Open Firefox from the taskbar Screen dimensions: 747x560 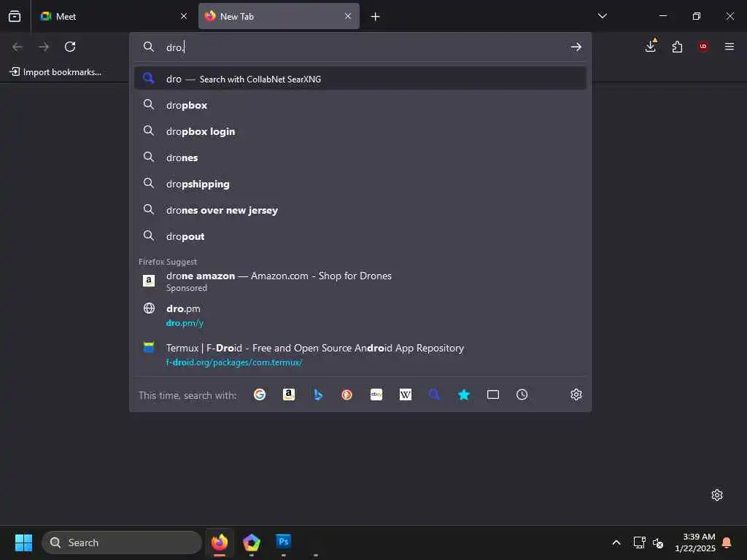220,542
